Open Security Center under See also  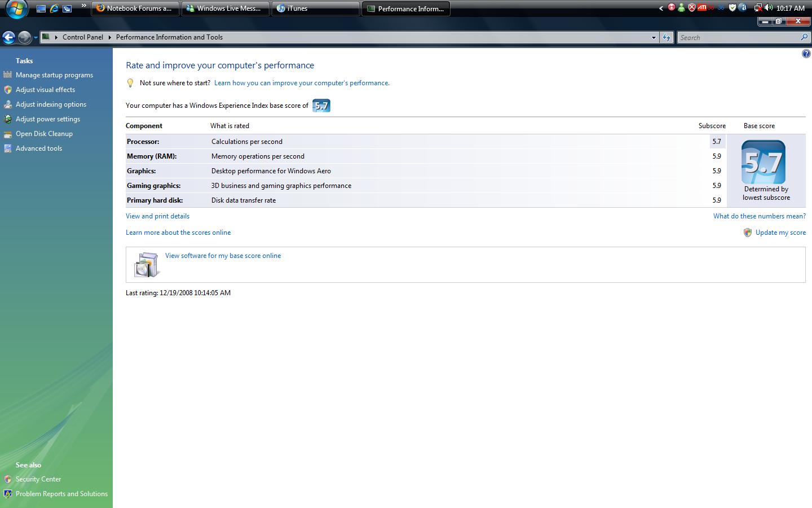click(x=38, y=479)
